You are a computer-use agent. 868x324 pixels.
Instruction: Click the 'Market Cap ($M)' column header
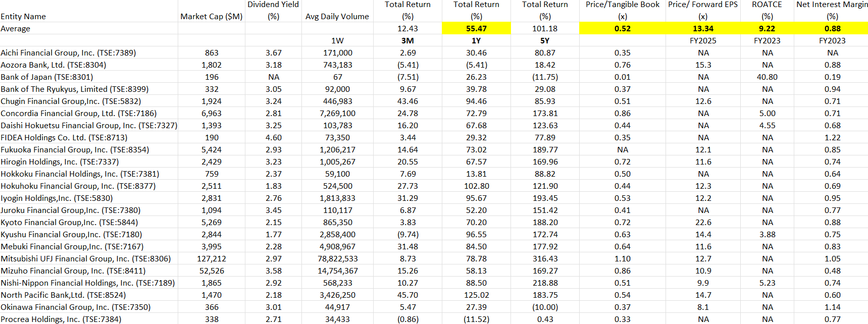tap(212, 17)
